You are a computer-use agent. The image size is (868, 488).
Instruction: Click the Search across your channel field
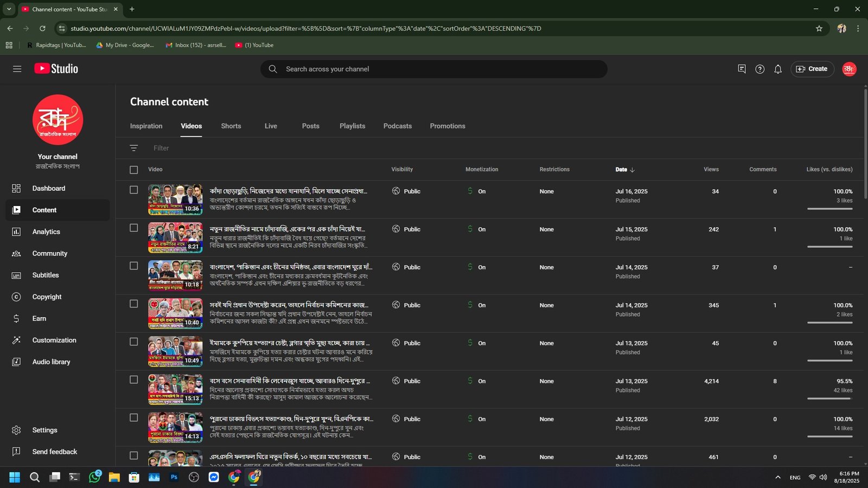pos(434,69)
